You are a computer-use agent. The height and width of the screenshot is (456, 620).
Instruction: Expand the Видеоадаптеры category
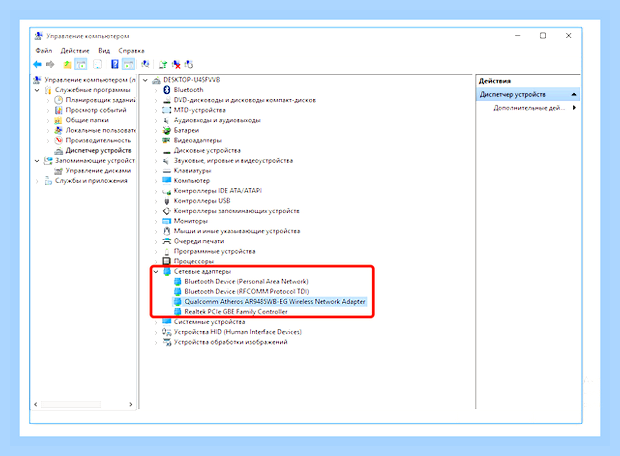(x=156, y=141)
